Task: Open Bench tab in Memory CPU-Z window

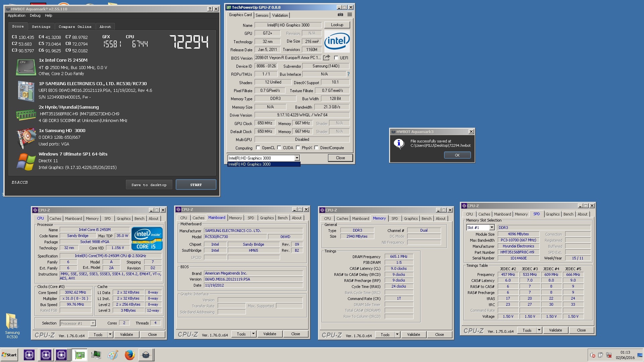Action: point(426,219)
